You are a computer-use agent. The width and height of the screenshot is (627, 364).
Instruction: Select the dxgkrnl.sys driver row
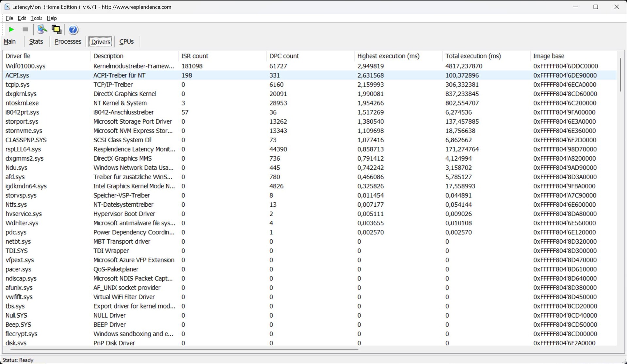pyautogui.click(x=21, y=94)
